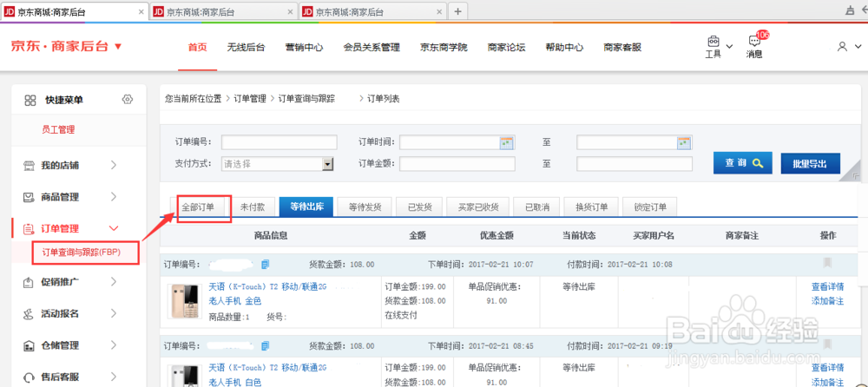Click white phone product thumbnail
Image resolution: width=868 pixels, height=387 pixels.
click(x=185, y=375)
